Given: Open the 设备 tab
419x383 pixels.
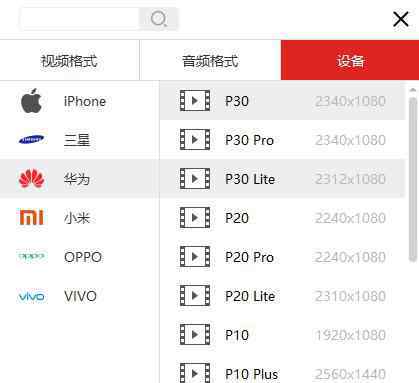Looking at the screenshot, I should [350, 60].
